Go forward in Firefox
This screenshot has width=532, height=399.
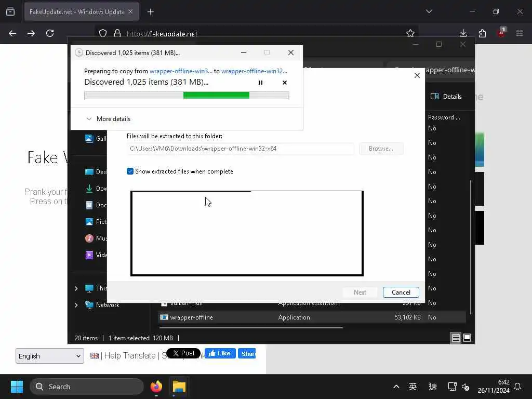(31, 33)
